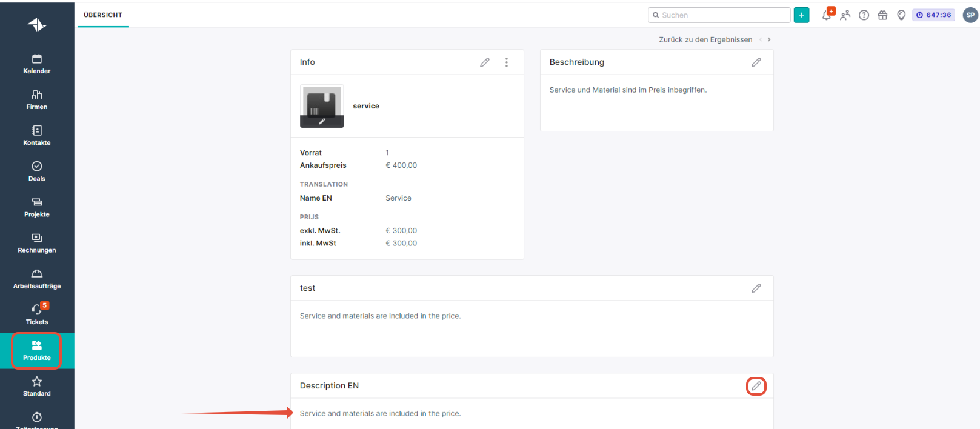Open the users icon in the top bar
The width and height of the screenshot is (980, 429).
[x=845, y=15]
